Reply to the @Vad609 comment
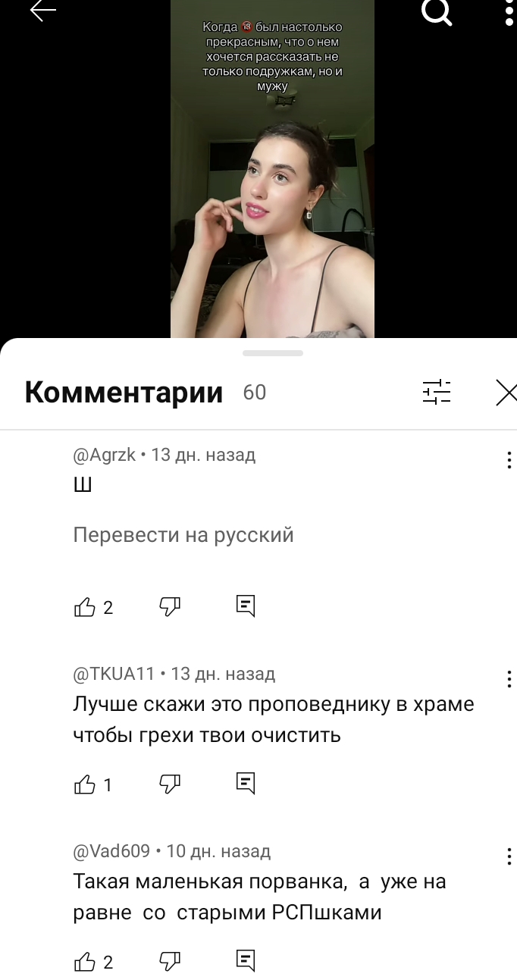The image size is (517, 980). (x=246, y=961)
